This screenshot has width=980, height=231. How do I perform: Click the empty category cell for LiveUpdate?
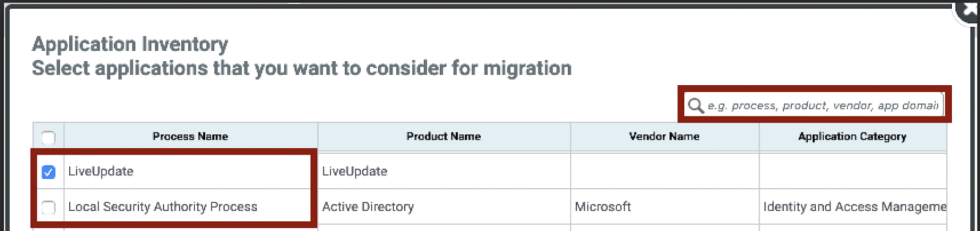853,172
